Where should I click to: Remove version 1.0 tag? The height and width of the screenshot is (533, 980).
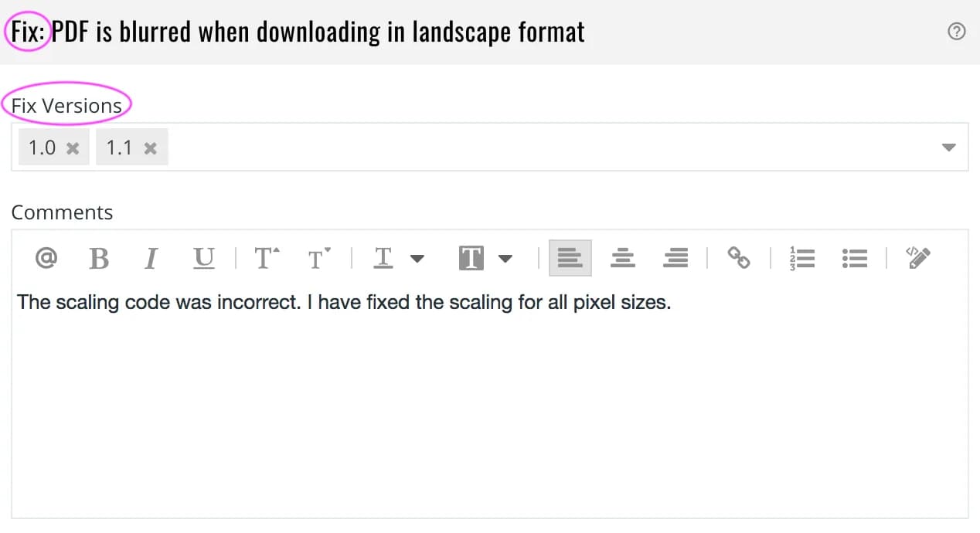[x=73, y=148]
